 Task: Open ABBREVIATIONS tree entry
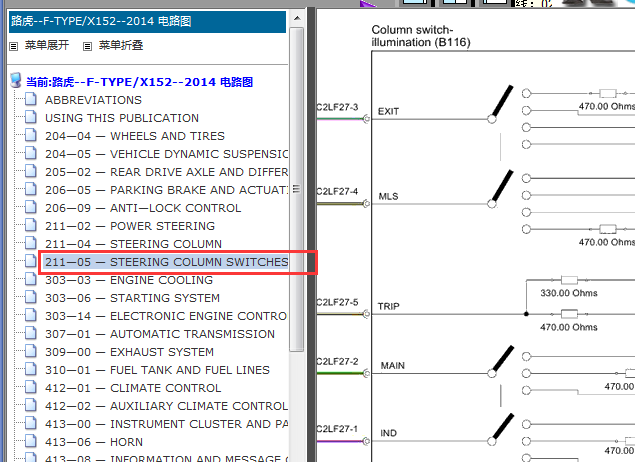click(x=93, y=100)
